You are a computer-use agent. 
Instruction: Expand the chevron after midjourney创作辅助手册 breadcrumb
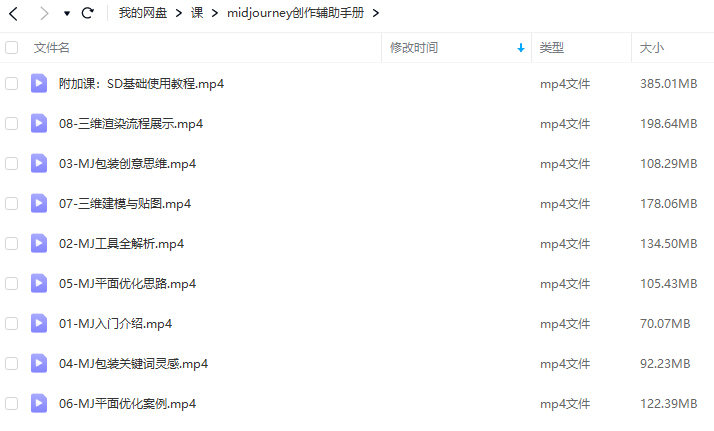tap(376, 14)
